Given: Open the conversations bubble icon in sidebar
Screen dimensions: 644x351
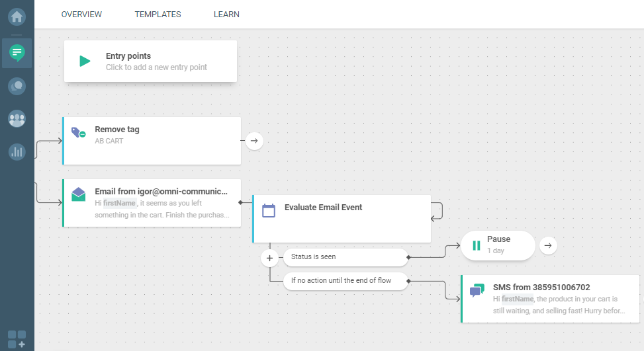Looking at the screenshot, I should [17, 85].
